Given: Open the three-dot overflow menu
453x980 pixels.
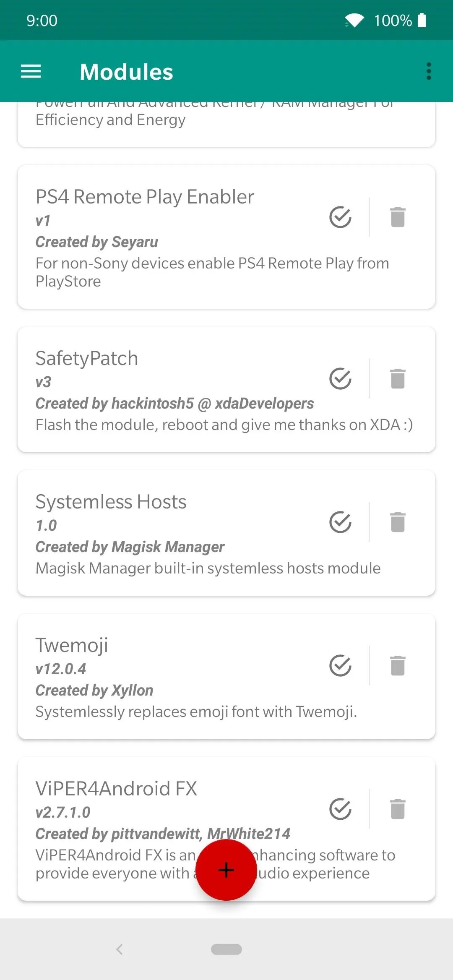Looking at the screenshot, I should pos(429,71).
